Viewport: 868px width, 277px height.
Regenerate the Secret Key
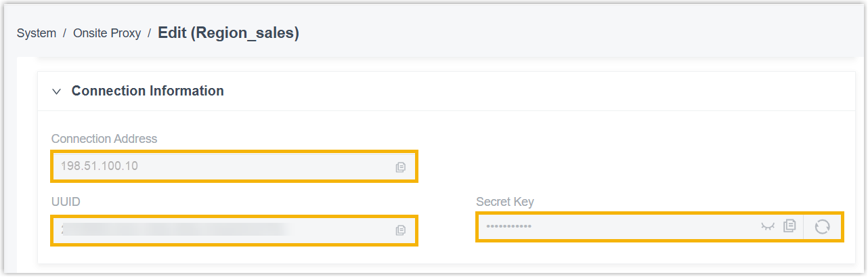pos(822,226)
